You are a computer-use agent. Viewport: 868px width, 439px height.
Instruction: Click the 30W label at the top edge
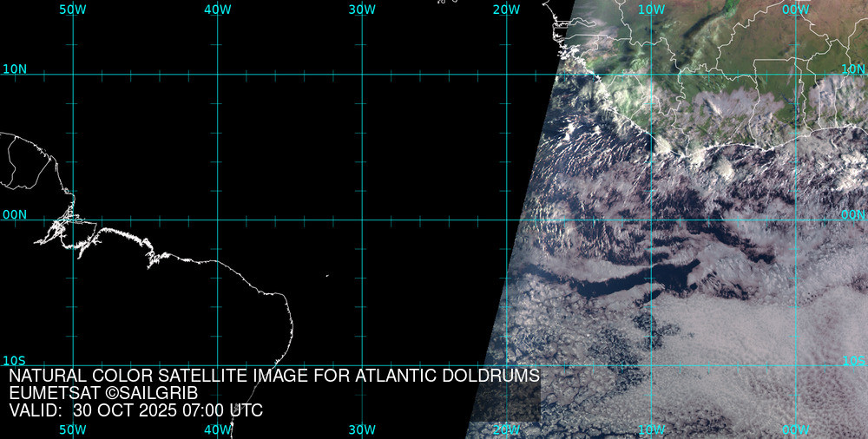point(362,10)
